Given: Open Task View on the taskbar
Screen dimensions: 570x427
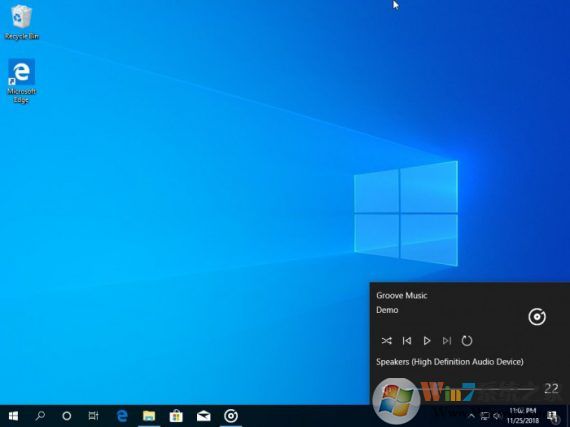Looking at the screenshot, I should pos(93,416).
